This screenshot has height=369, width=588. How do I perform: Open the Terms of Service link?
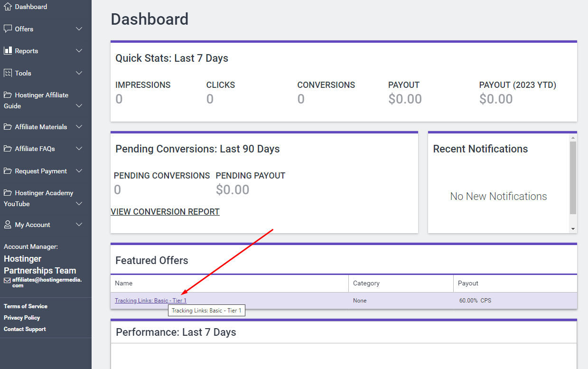[x=26, y=306]
